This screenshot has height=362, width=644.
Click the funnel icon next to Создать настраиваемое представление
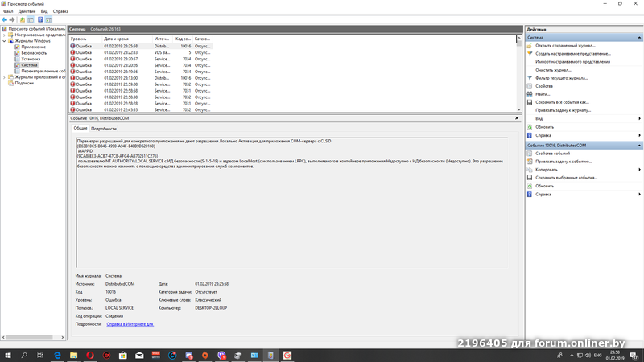[x=530, y=54]
